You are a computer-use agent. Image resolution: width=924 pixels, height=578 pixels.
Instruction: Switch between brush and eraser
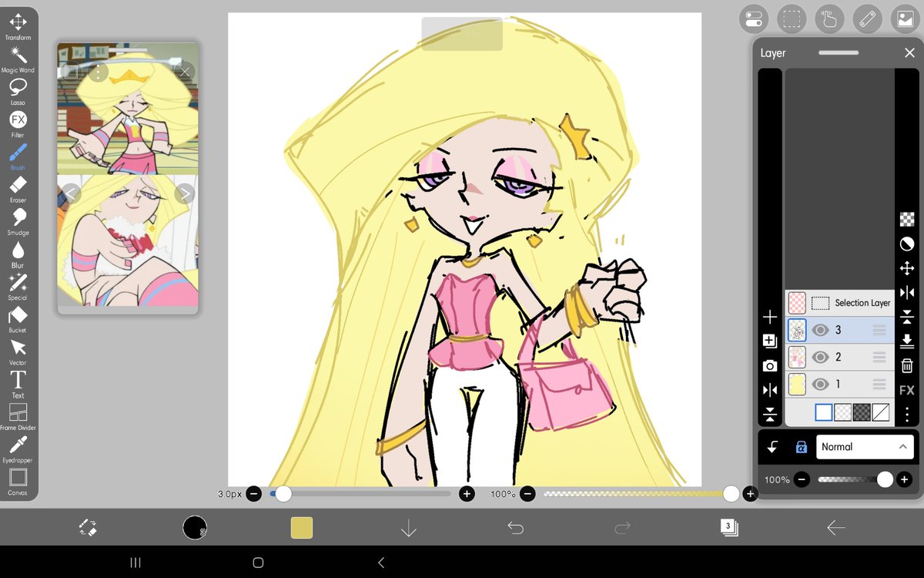88,527
